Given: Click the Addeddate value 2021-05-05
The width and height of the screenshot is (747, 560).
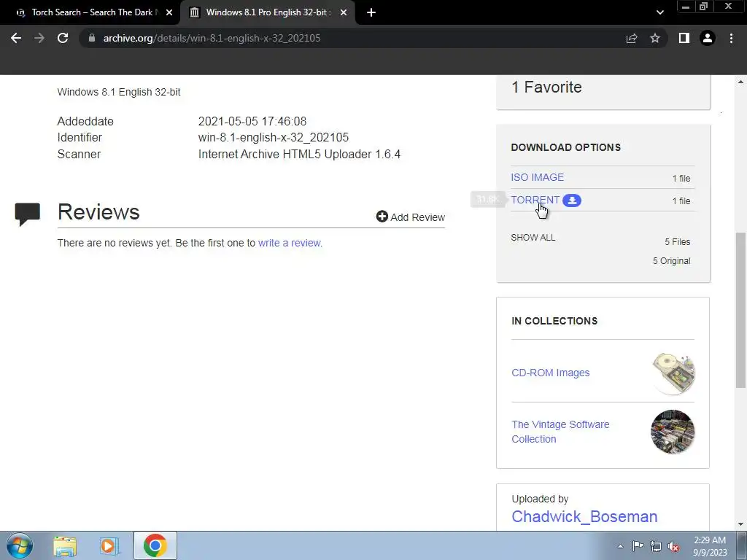Looking at the screenshot, I should (252, 122).
